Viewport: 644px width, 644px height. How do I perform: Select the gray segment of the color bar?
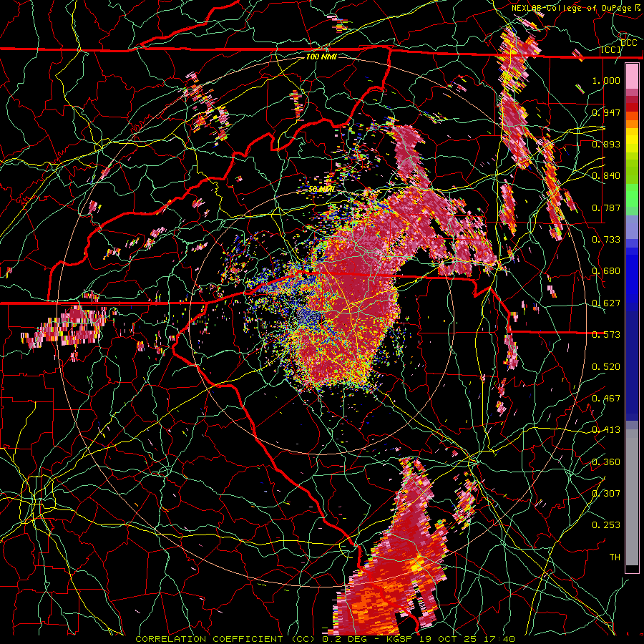[x=632, y=497]
